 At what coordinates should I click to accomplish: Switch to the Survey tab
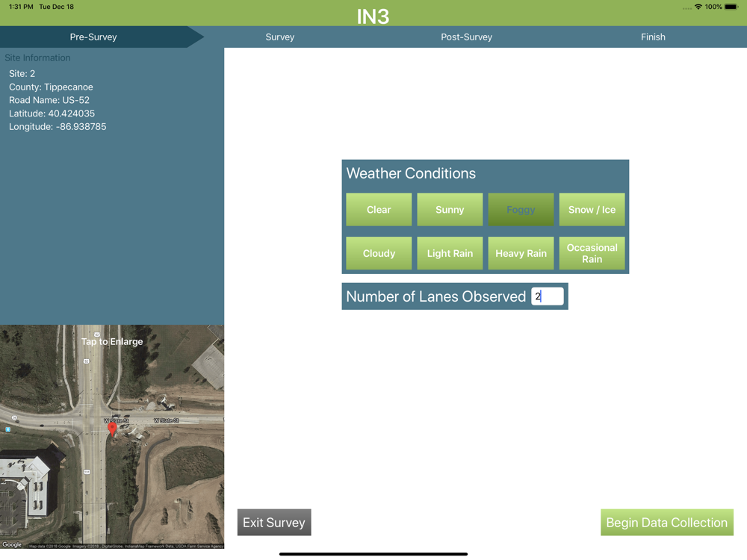279,37
